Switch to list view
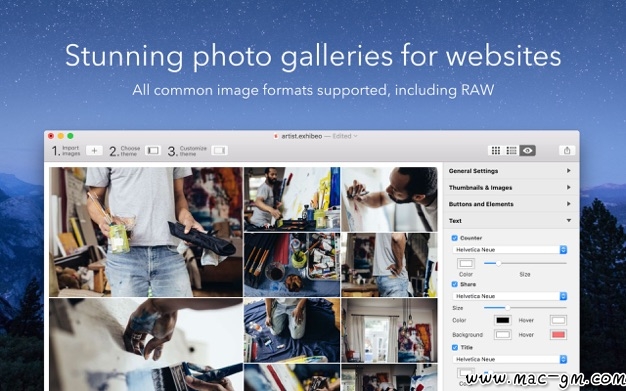The width and height of the screenshot is (626, 391). coord(511,151)
